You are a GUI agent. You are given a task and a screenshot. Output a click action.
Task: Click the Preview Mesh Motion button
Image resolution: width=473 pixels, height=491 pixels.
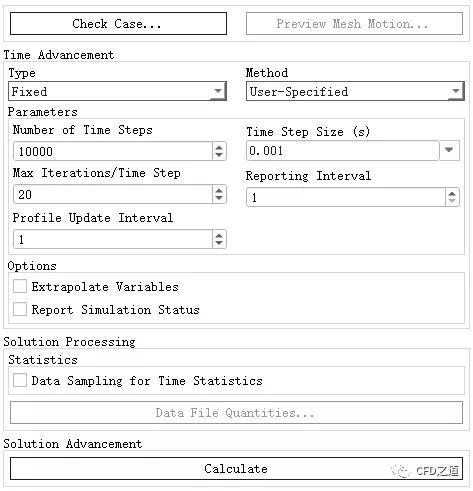[354, 24]
